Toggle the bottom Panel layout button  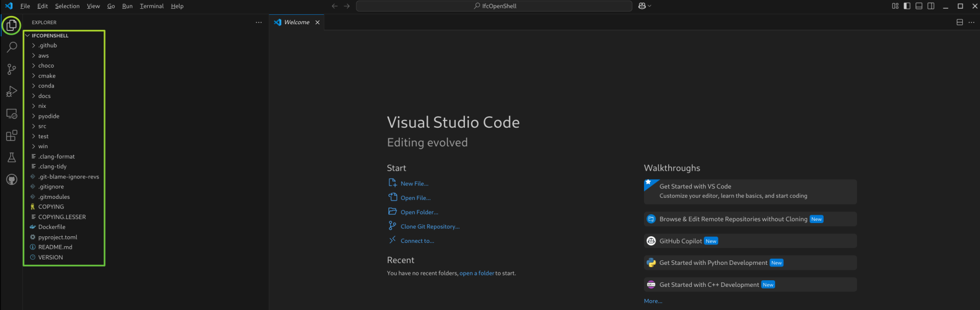coord(919,6)
